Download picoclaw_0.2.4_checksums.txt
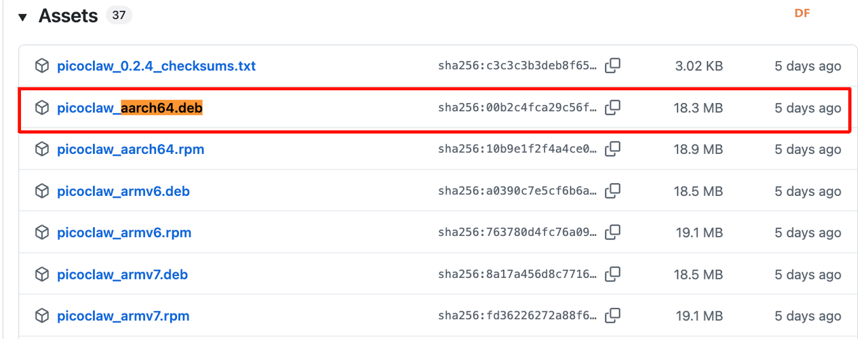 click(x=156, y=66)
